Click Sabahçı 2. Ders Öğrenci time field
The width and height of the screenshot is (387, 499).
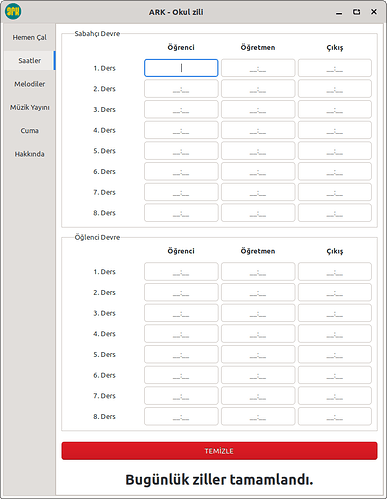click(181, 89)
